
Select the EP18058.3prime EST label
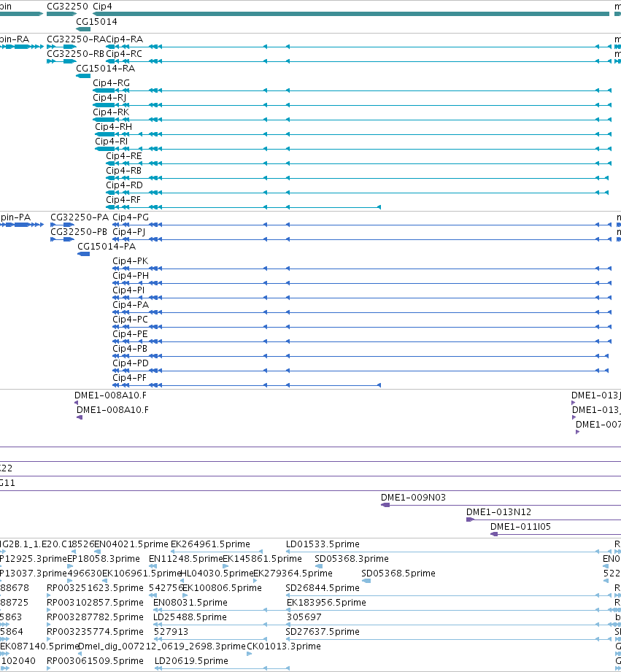pyautogui.click(x=104, y=559)
